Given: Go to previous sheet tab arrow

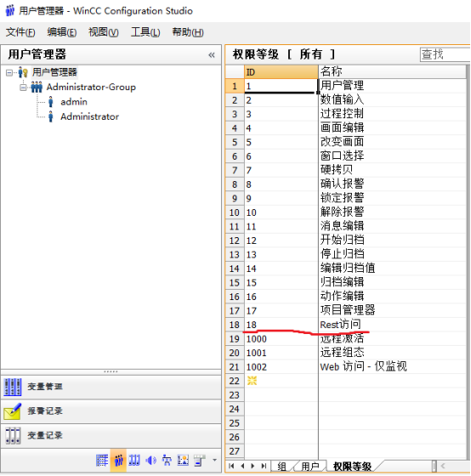Looking at the screenshot, I should (242, 466).
